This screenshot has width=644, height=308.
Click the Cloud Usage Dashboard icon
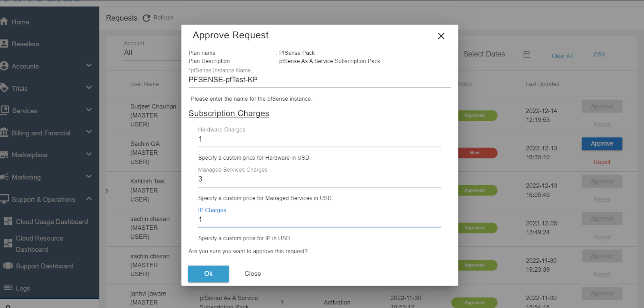click(x=8, y=221)
